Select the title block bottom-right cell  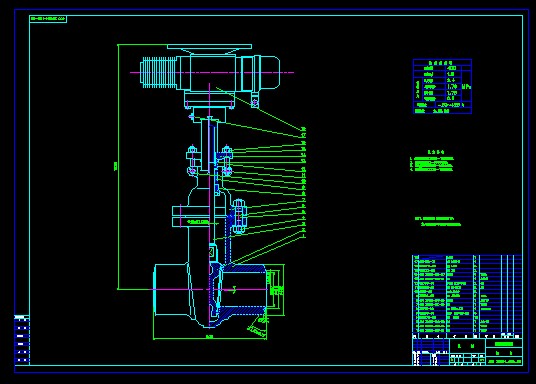(x=504, y=361)
